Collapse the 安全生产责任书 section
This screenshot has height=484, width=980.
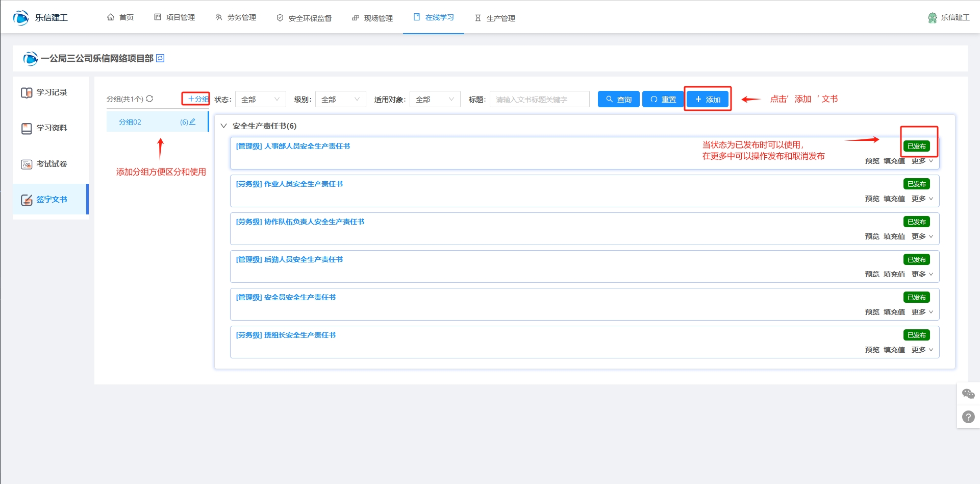pos(223,126)
